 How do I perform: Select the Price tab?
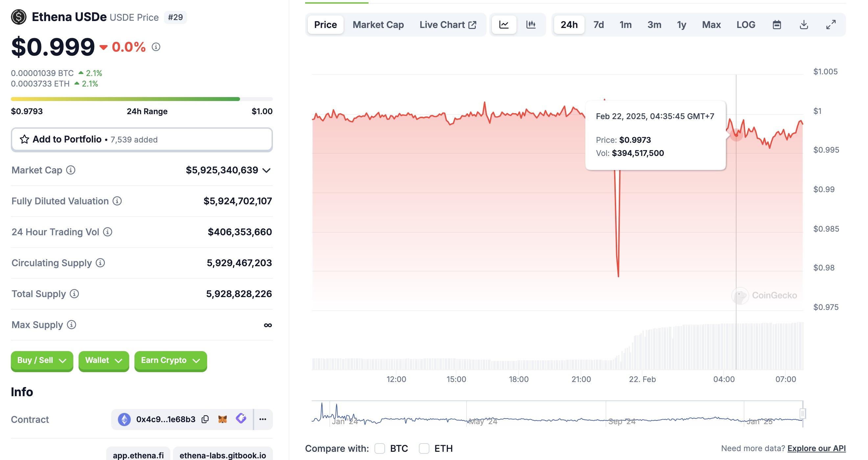[325, 25]
